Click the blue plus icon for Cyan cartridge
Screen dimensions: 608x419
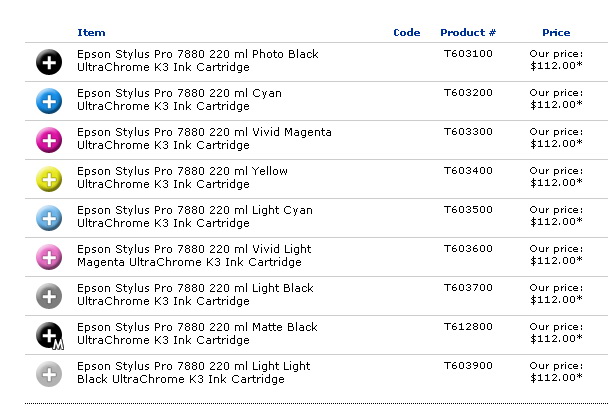49,101
